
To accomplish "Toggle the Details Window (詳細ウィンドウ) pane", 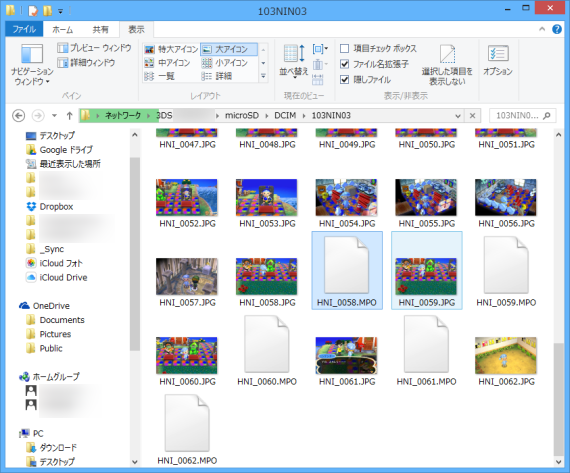I will pyautogui.click(x=87, y=63).
